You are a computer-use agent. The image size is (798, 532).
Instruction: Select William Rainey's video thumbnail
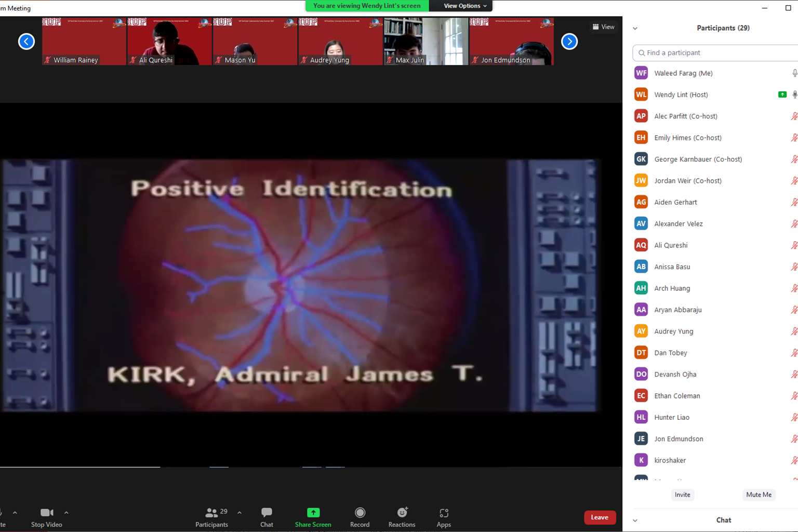pos(84,42)
